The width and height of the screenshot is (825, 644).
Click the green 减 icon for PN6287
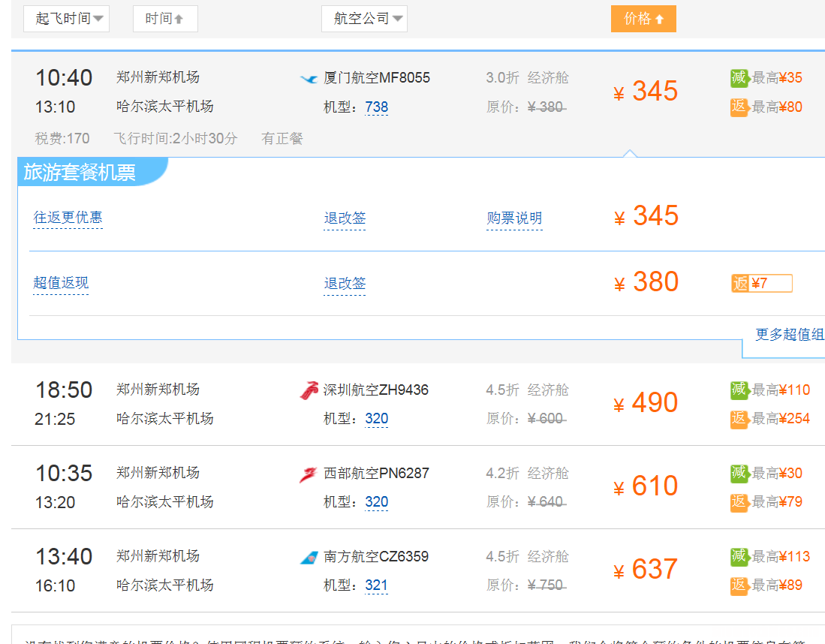[x=739, y=473]
